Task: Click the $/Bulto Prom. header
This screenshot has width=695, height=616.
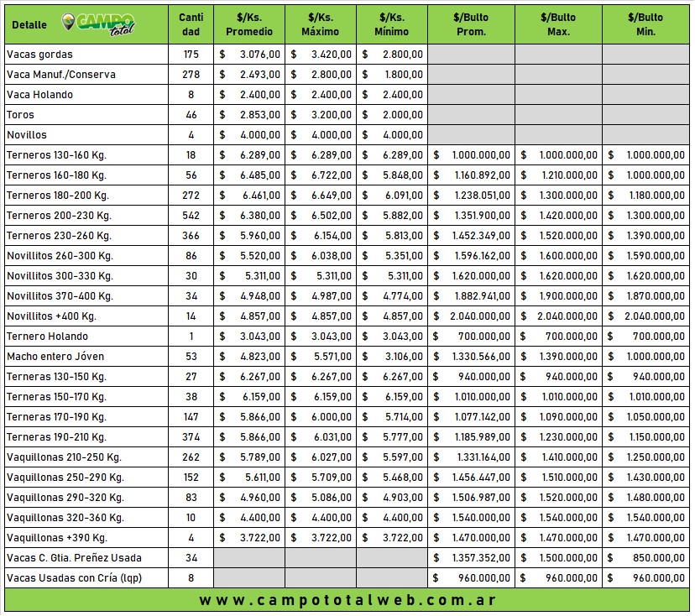Action: click(x=471, y=24)
